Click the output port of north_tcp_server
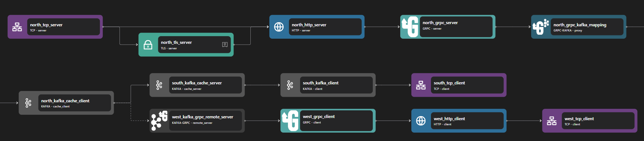The width and height of the screenshot is (644, 141). [x=103, y=27]
